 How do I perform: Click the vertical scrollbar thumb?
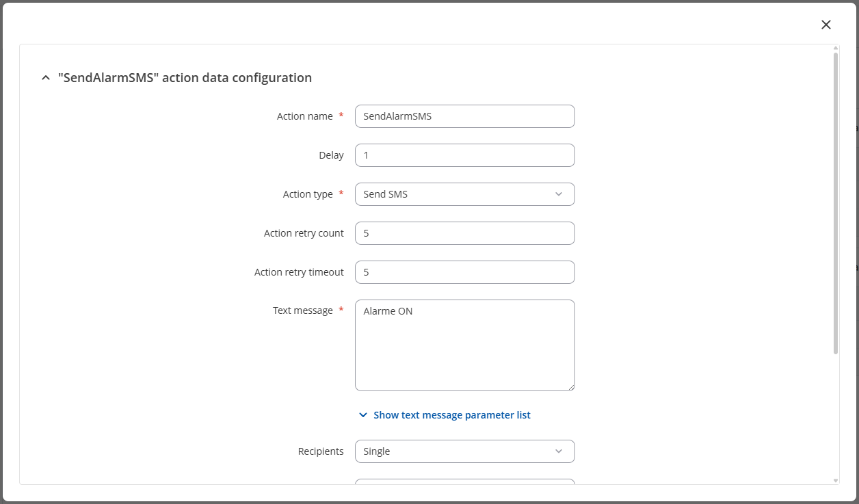[x=836, y=202]
